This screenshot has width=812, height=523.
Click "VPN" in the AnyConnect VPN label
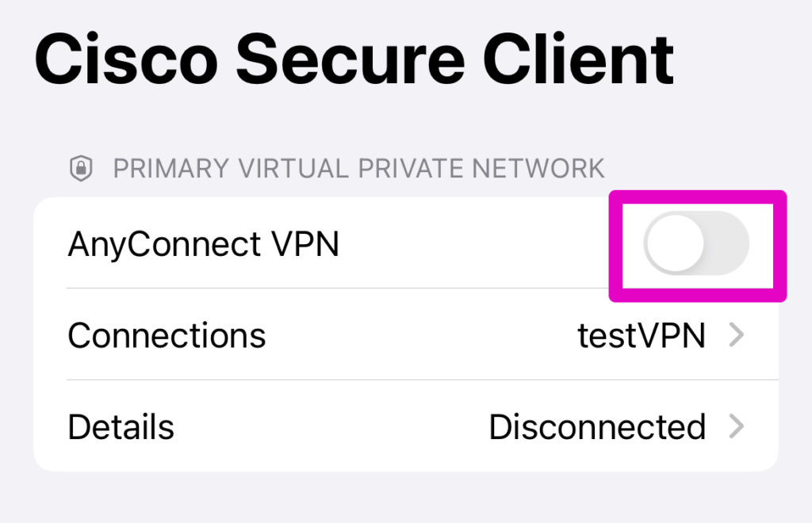305,245
